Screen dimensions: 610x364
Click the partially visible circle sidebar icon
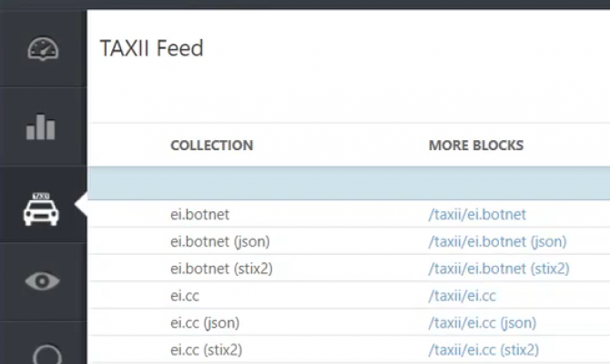click(x=42, y=354)
